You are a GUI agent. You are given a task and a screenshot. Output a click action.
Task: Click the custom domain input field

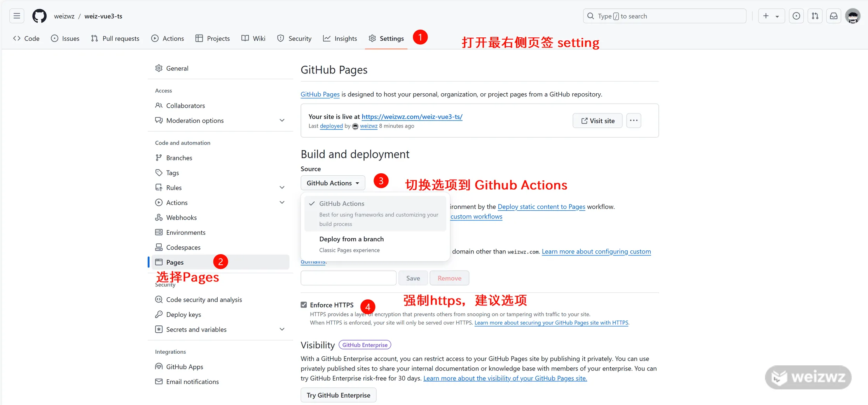pos(348,278)
